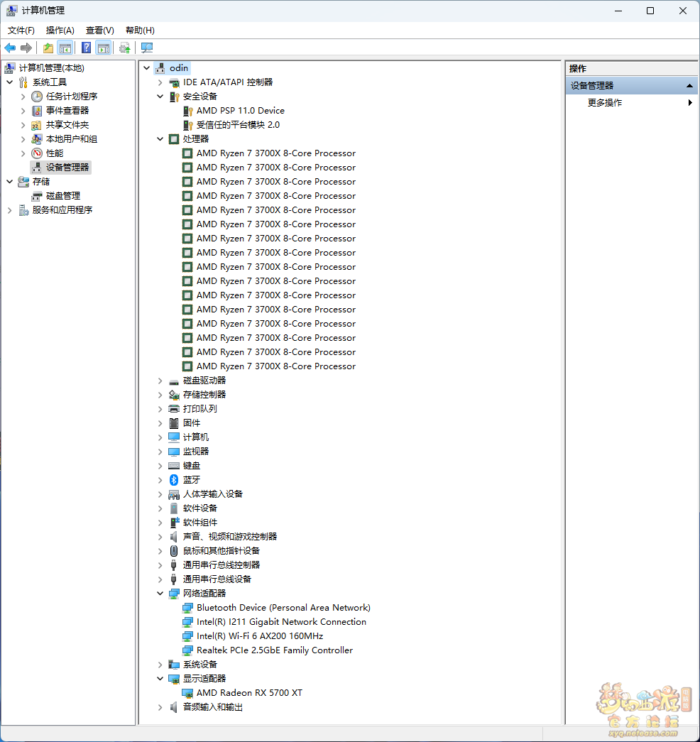The height and width of the screenshot is (742, 700).
Task: Expand 服务和应用程序 in the left tree
Action: (x=9, y=210)
